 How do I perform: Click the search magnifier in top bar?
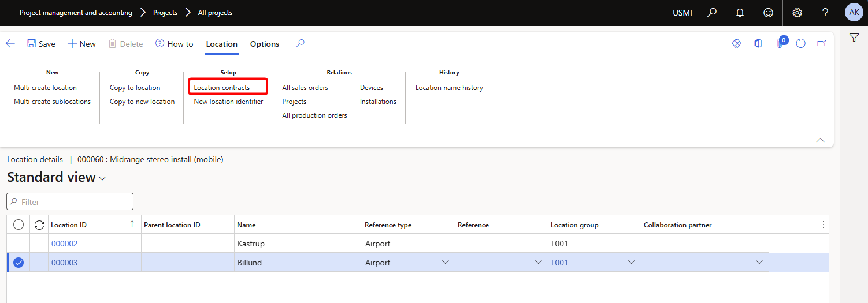[x=712, y=13]
